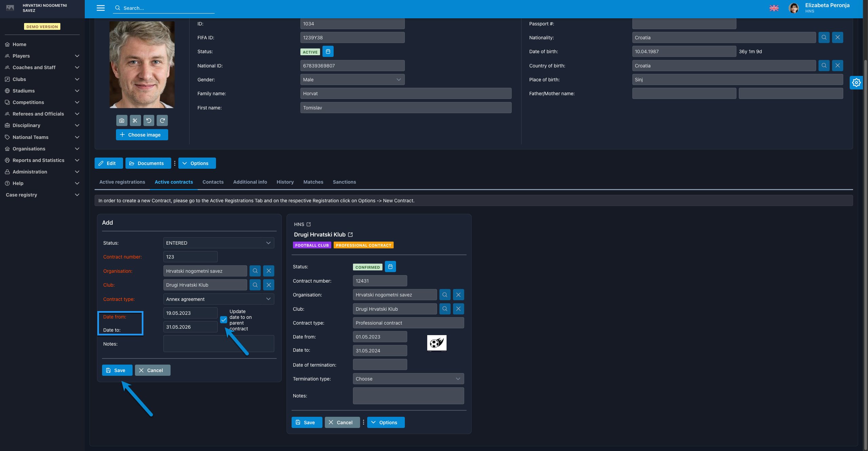Image resolution: width=868 pixels, height=451 pixels.
Task: Uncheck Update date to on parent contract
Action: (x=224, y=320)
